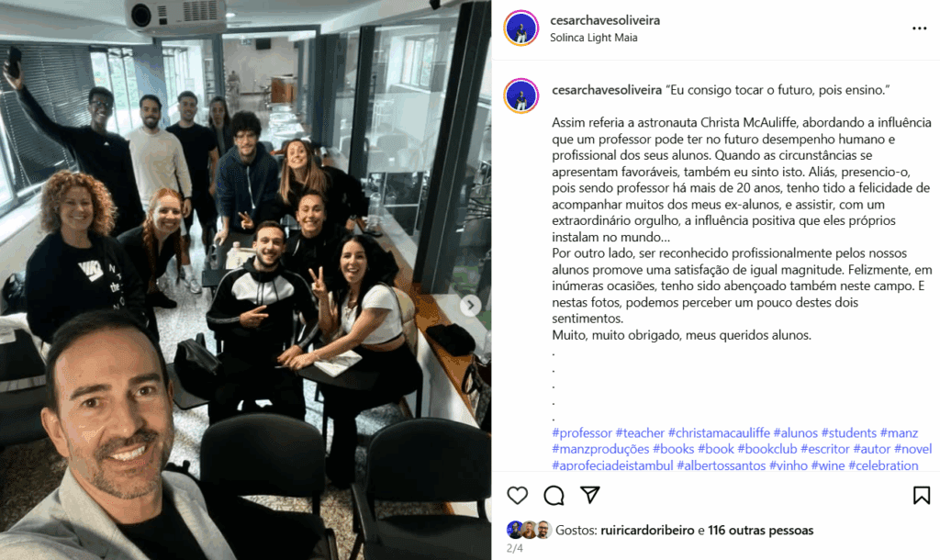This screenshot has height=560, width=940.
Task: Open ruiricardoribeiro profile from likes
Action: (x=647, y=530)
